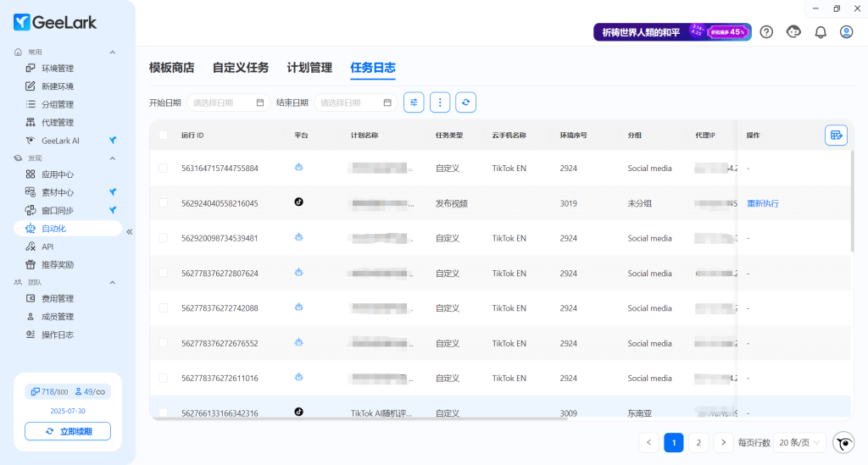Switch to the 模板商店 tab
Viewport: 868px width, 465px height.
171,68
